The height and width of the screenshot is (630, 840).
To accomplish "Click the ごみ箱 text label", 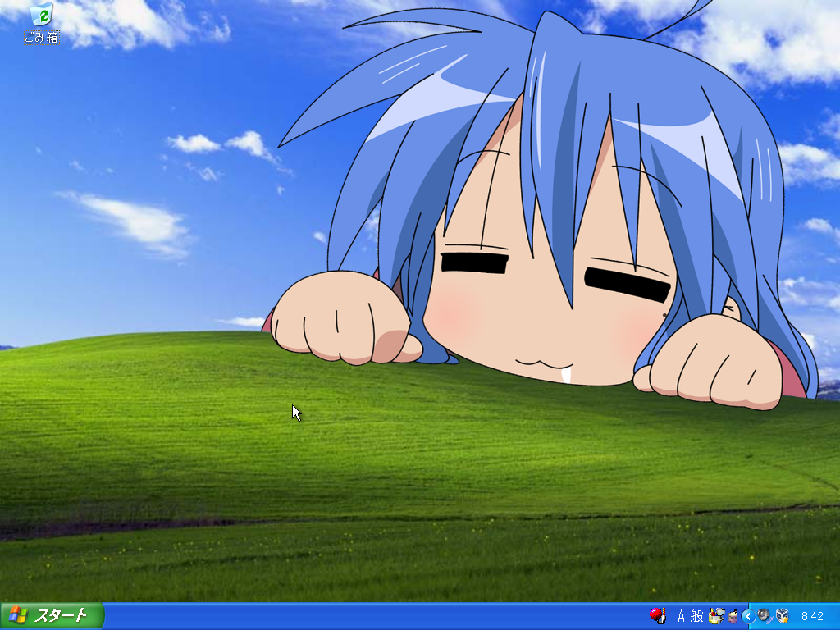I will (41, 38).
